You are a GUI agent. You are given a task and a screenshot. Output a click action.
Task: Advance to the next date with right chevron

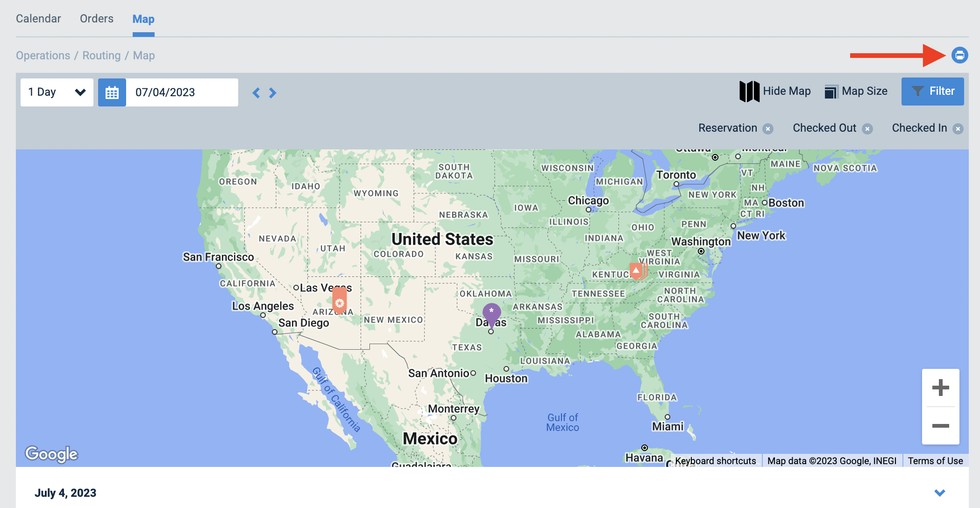[272, 92]
